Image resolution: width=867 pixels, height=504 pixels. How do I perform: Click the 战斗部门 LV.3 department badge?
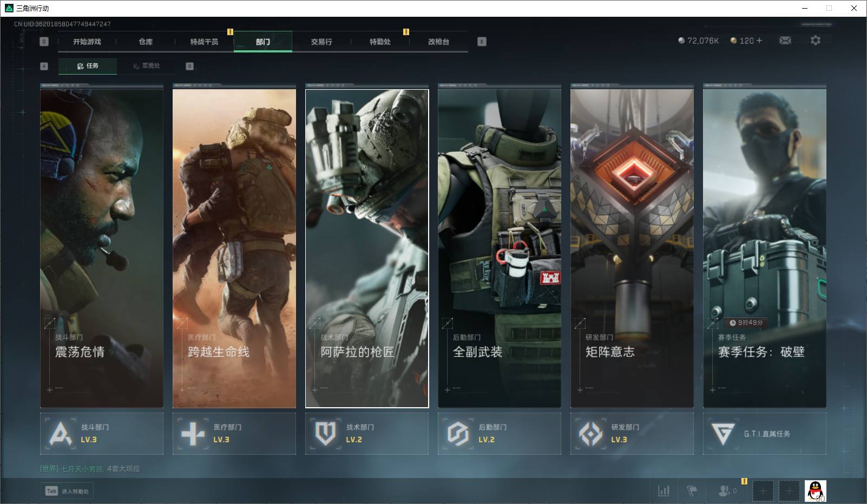tap(102, 434)
